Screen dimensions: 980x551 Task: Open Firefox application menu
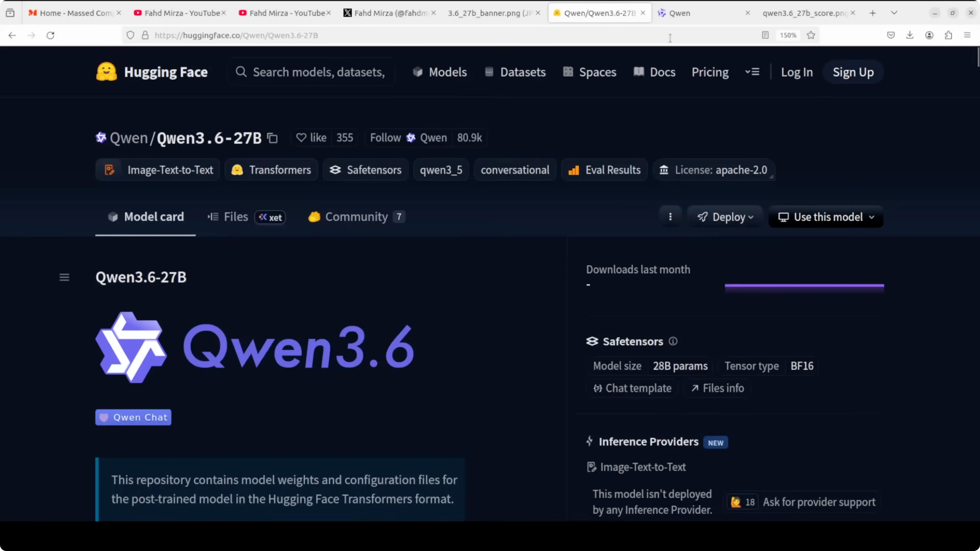(x=967, y=35)
